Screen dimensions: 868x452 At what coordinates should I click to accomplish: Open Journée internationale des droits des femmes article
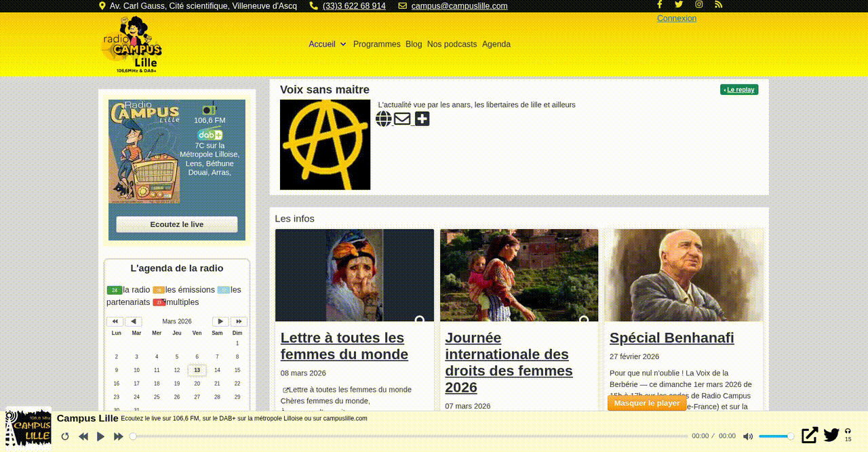[509, 363]
